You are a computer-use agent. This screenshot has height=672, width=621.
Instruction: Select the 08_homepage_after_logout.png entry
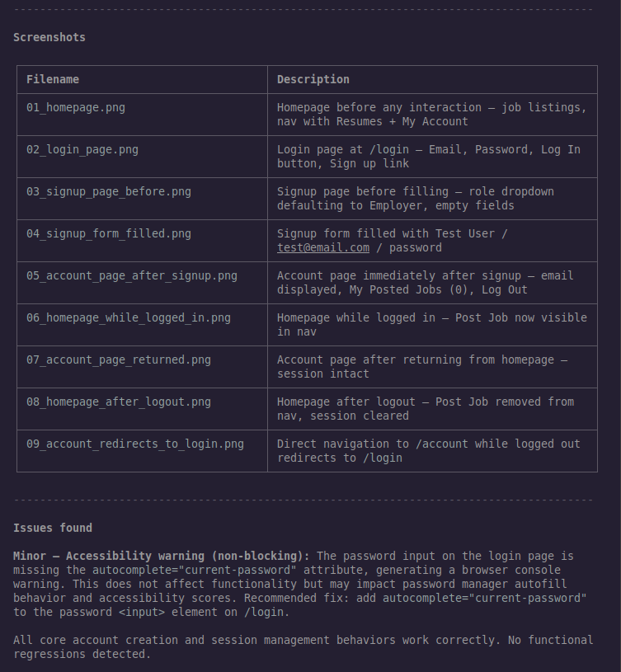(x=119, y=402)
